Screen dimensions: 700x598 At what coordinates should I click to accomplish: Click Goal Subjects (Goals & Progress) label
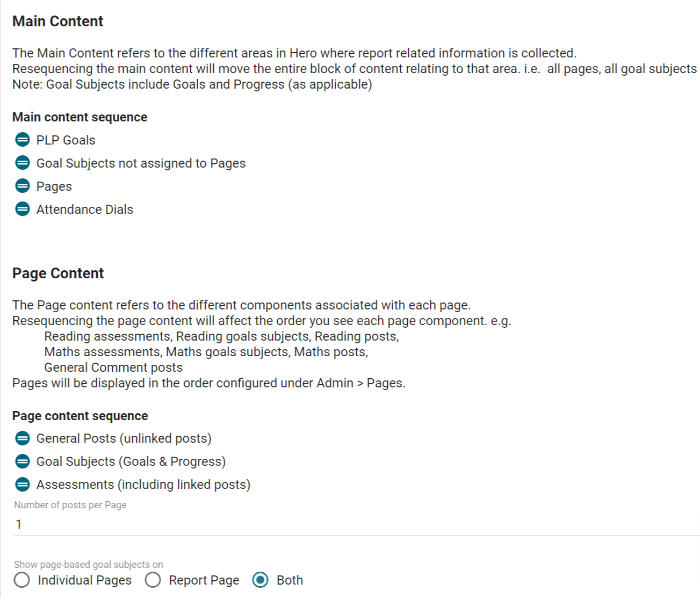coord(131,462)
